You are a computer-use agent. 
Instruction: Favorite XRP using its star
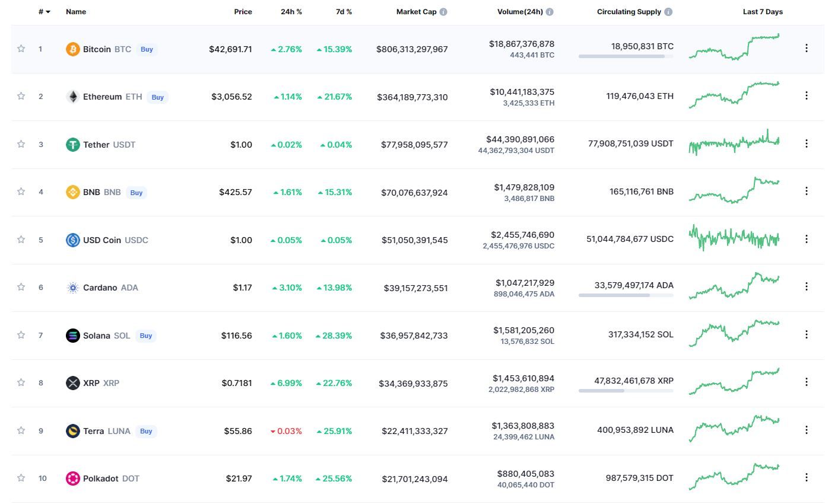tap(21, 382)
